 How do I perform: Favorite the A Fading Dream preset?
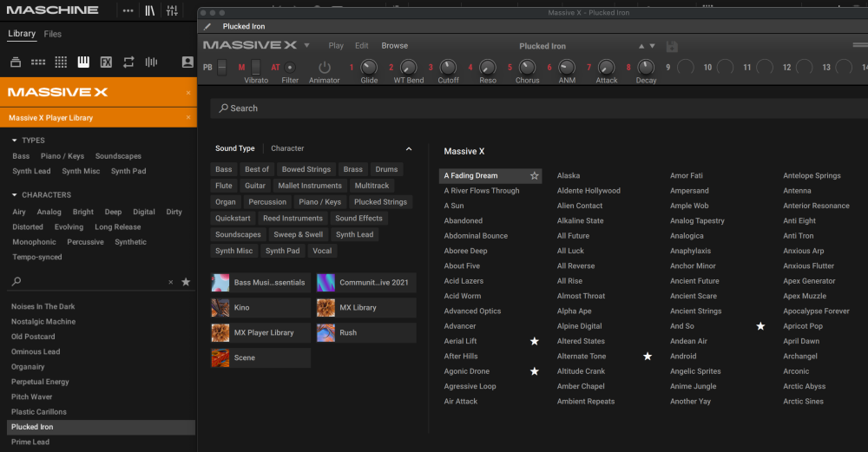[x=534, y=175]
